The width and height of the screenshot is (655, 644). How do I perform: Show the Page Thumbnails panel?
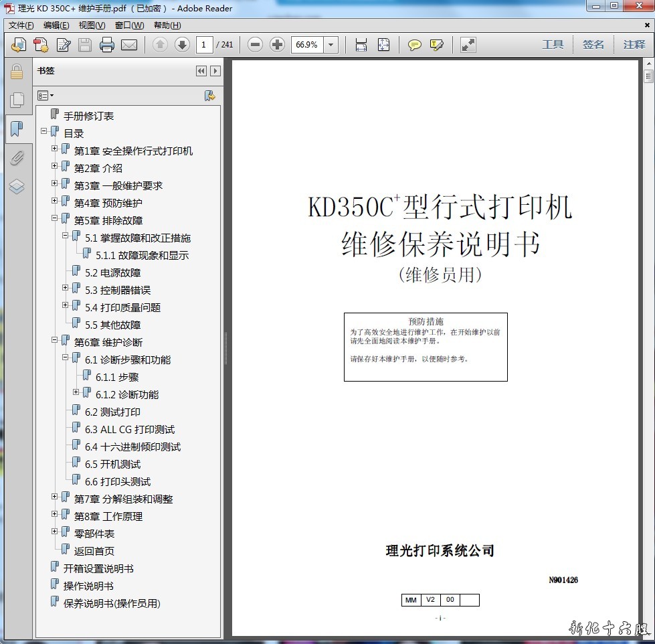[x=17, y=100]
